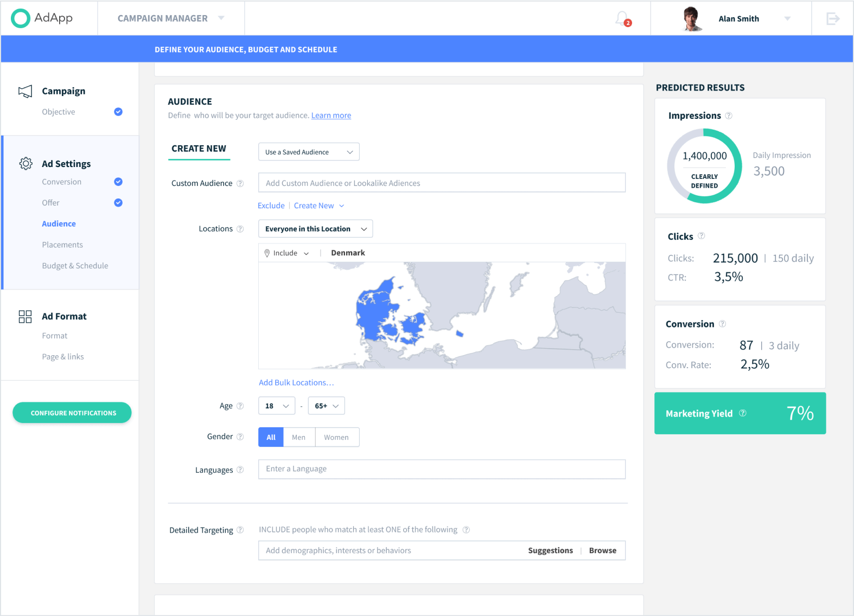
Task: Open the notifications bell icon
Action: 622,18
